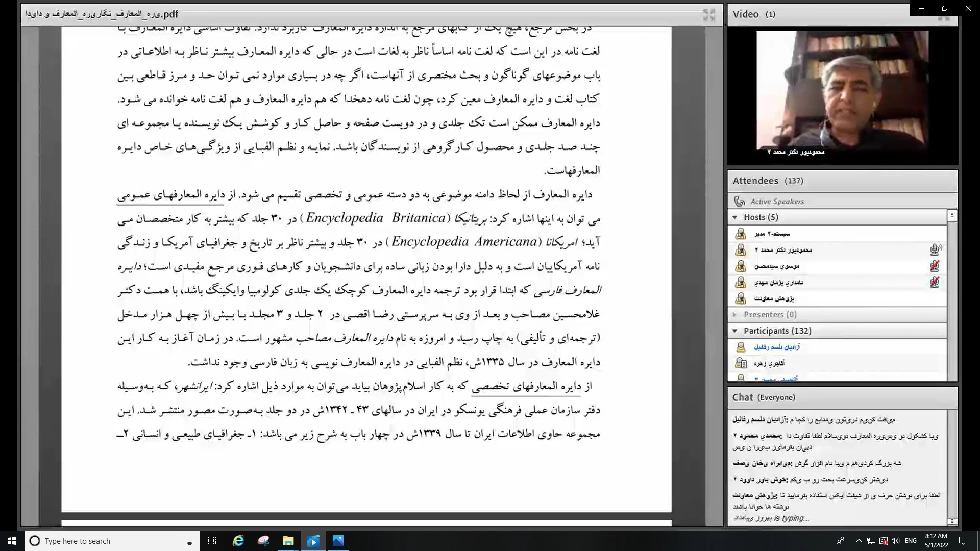Collapse the Hosts (5) group
The width and height of the screenshot is (980, 551).
[x=735, y=217]
